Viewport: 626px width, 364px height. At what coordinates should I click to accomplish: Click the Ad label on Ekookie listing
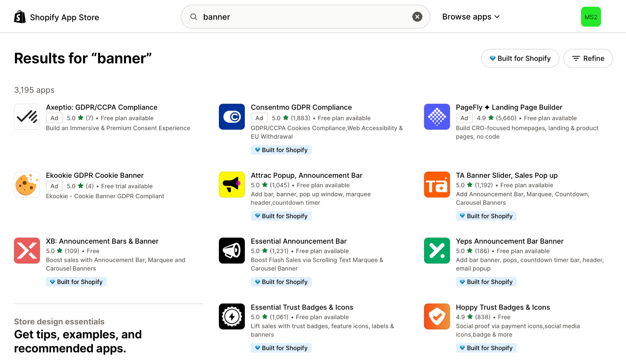coord(54,186)
